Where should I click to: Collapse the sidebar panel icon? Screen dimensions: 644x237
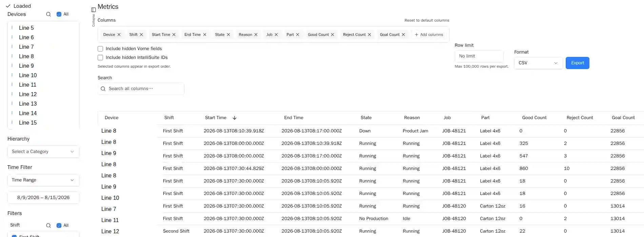[x=94, y=10]
